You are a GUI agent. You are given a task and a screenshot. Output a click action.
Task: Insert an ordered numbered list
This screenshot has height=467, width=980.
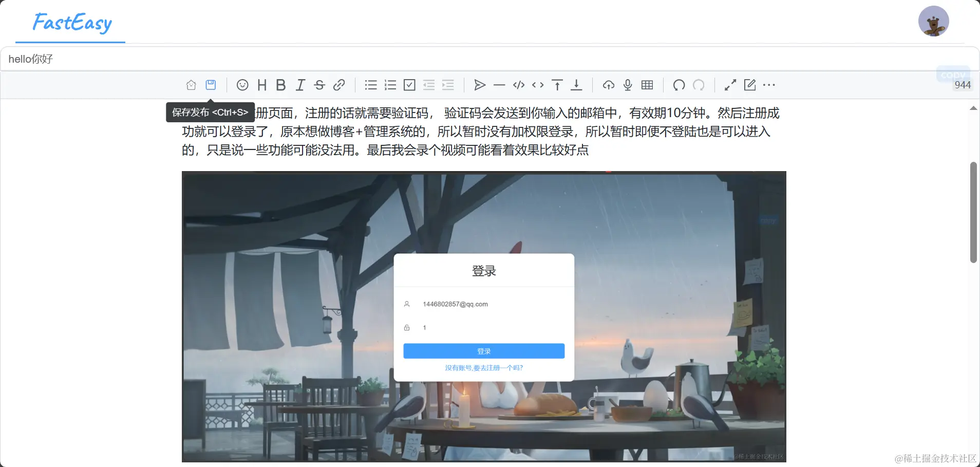pyautogui.click(x=390, y=85)
